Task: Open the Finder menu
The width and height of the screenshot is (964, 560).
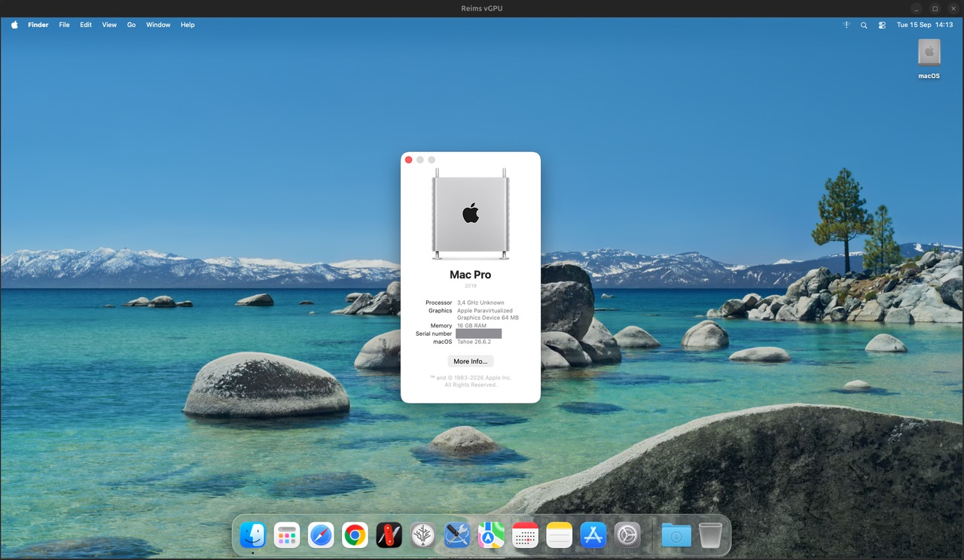Action: click(38, 25)
